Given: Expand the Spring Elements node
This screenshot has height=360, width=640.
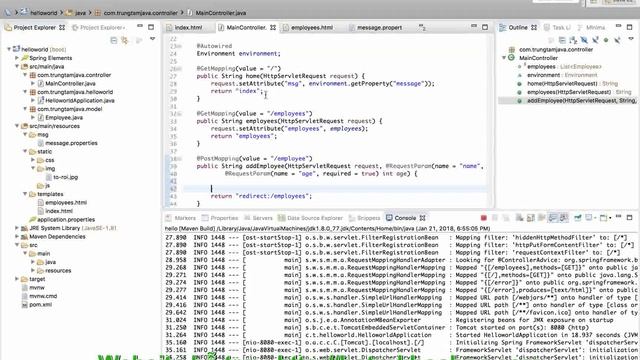Looking at the screenshot, I should pos(17,58).
